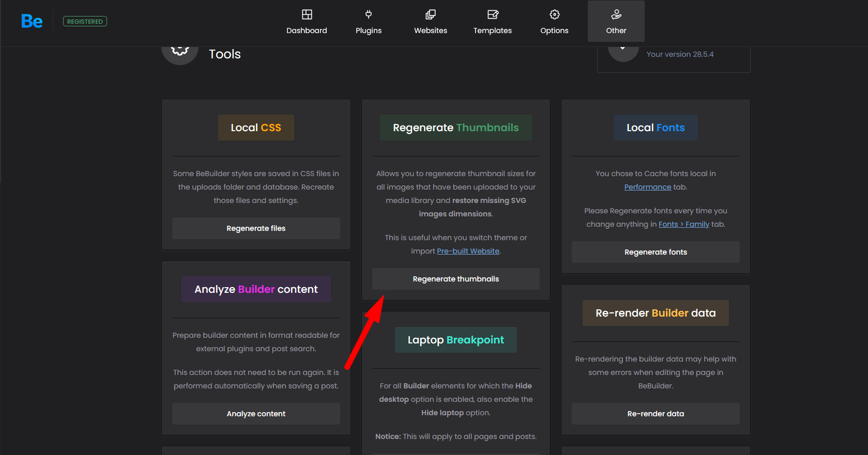Open the Dashboard menu item
The width and height of the screenshot is (868, 455).
point(307,21)
